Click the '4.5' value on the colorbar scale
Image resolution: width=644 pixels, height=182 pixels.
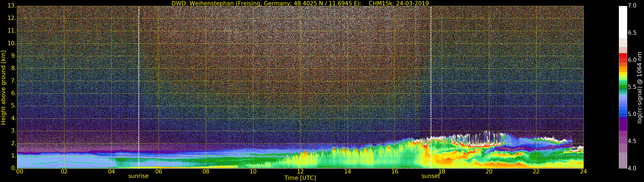click(x=632, y=141)
